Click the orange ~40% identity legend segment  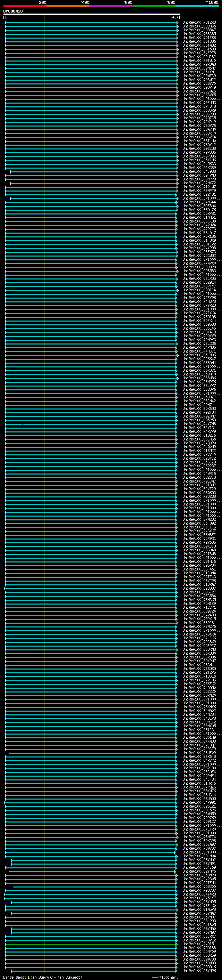pos(68,6)
